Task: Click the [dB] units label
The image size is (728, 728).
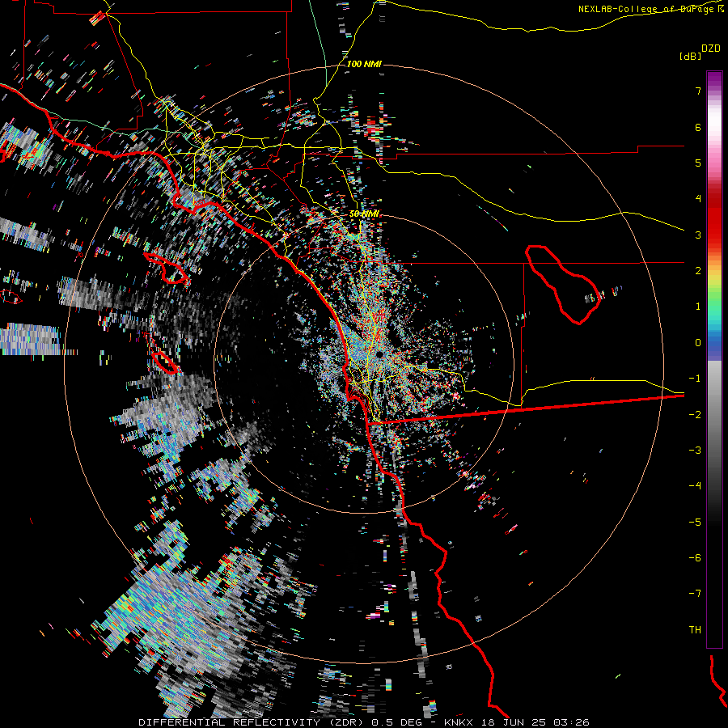Action: tap(690, 57)
